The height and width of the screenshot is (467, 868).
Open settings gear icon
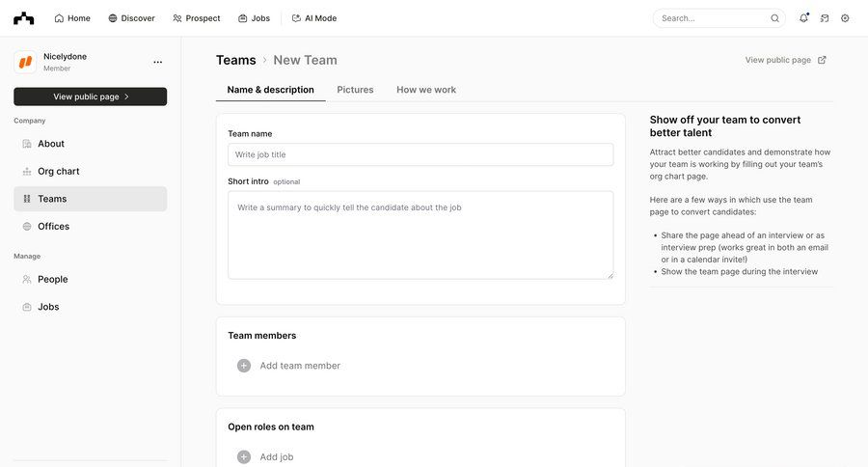click(845, 18)
